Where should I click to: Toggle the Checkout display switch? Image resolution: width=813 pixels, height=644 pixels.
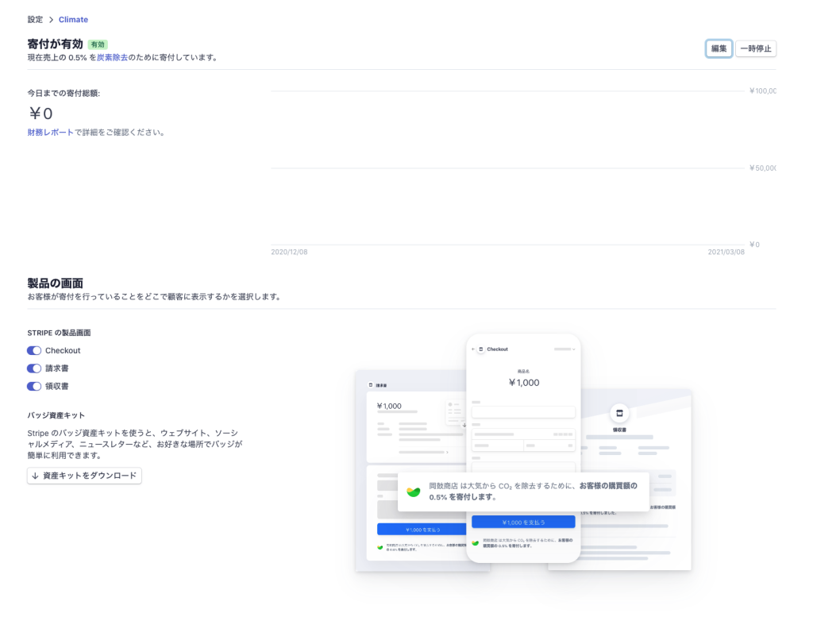34,350
